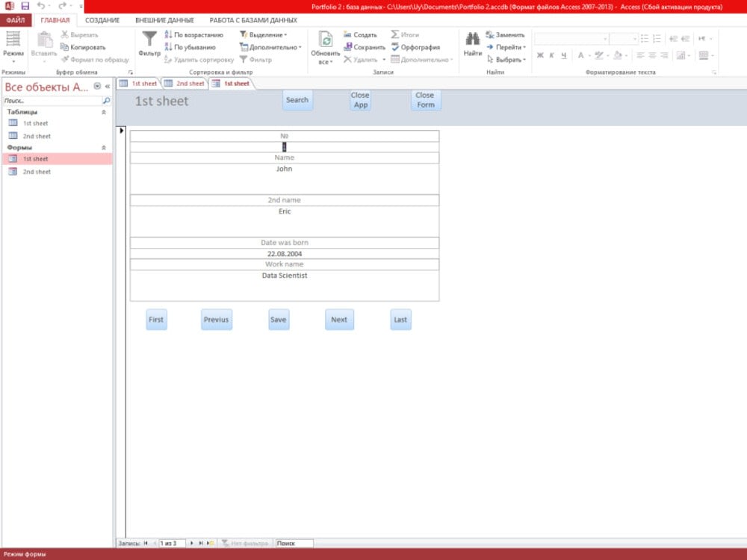Go to next record in navigation bar

191,543
